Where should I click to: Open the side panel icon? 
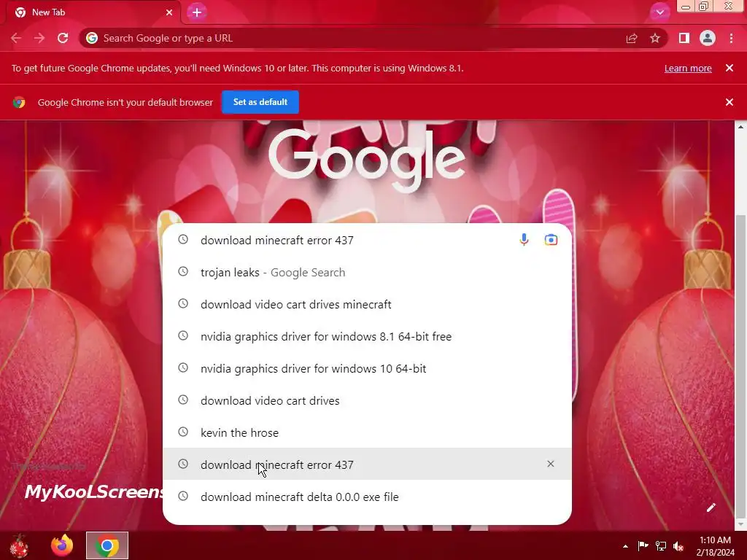(x=684, y=38)
